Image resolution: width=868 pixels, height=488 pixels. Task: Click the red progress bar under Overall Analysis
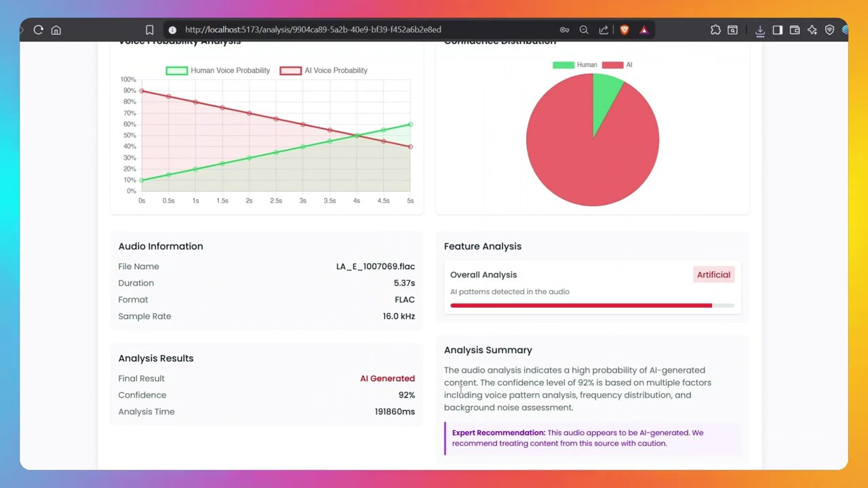pyautogui.click(x=581, y=306)
